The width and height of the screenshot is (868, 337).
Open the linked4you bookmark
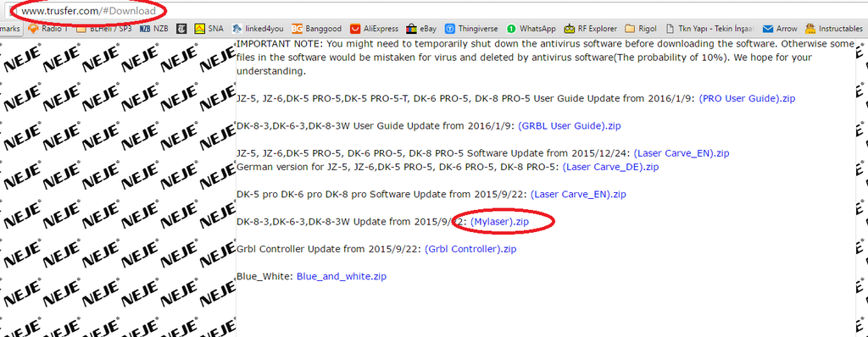point(258,28)
